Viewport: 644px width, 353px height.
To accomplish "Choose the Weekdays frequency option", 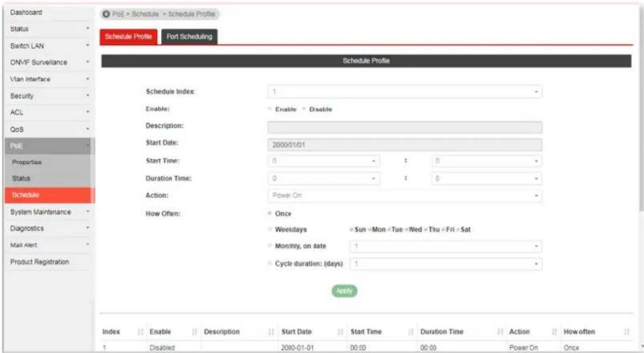I will (x=270, y=230).
